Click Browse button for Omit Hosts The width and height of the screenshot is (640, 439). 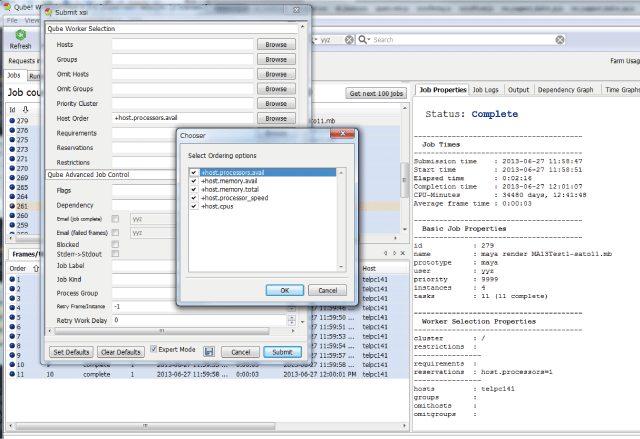pyautogui.click(x=276, y=74)
